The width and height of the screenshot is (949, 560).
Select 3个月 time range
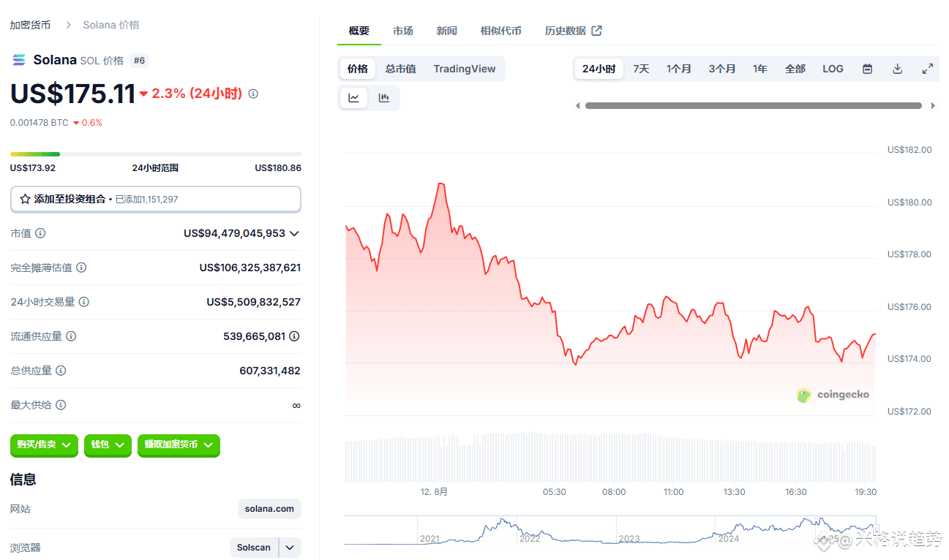tap(722, 69)
